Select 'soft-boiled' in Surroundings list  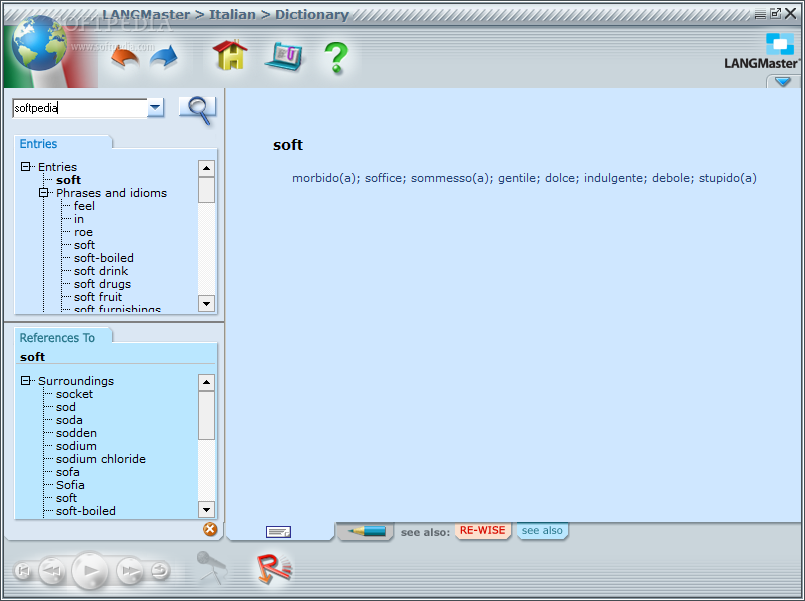[86, 511]
